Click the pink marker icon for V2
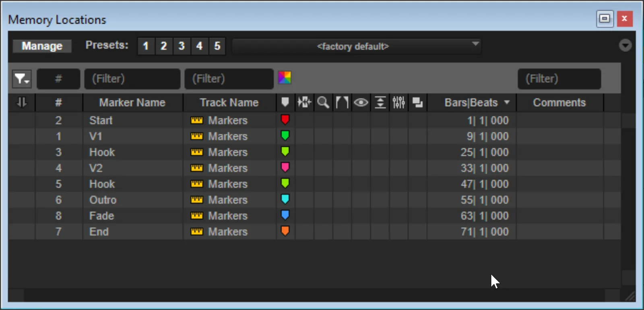This screenshot has width=644, height=310. 285,167
